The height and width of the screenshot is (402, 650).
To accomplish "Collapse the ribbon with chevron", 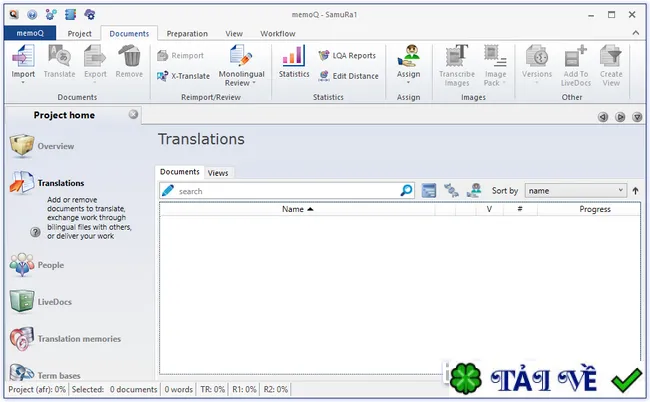I will click(x=635, y=33).
